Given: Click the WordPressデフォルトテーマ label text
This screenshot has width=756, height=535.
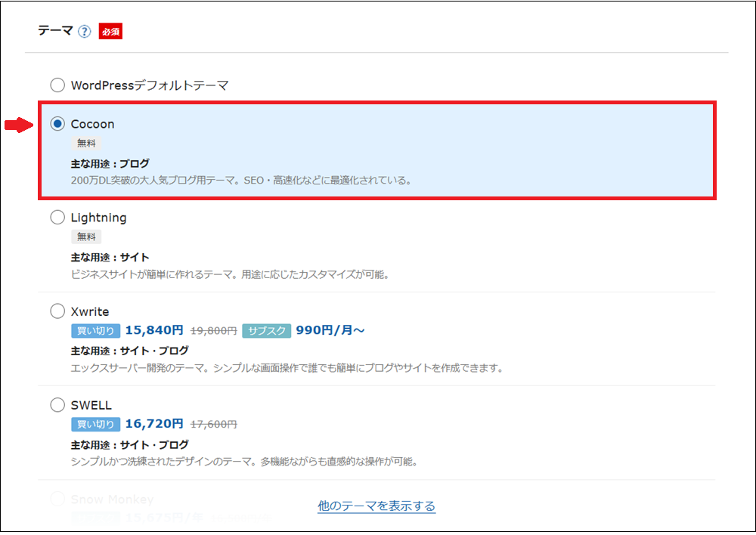Looking at the screenshot, I should pos(150,85).
